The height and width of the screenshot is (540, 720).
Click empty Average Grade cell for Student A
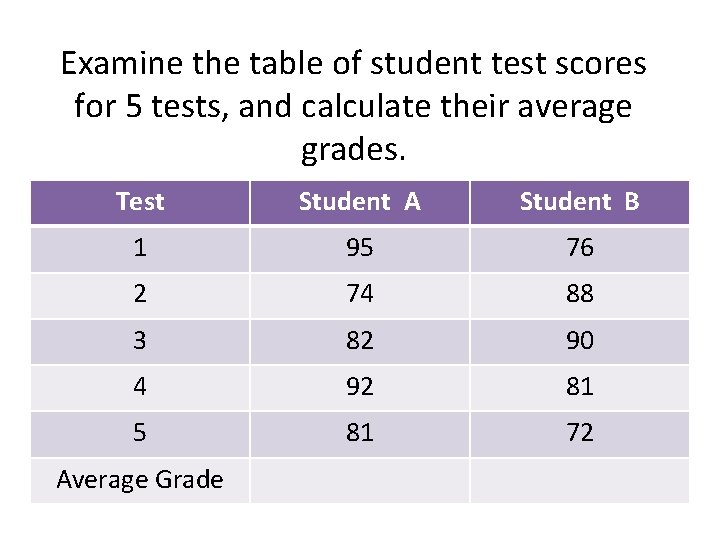click(x=360, y=480)
